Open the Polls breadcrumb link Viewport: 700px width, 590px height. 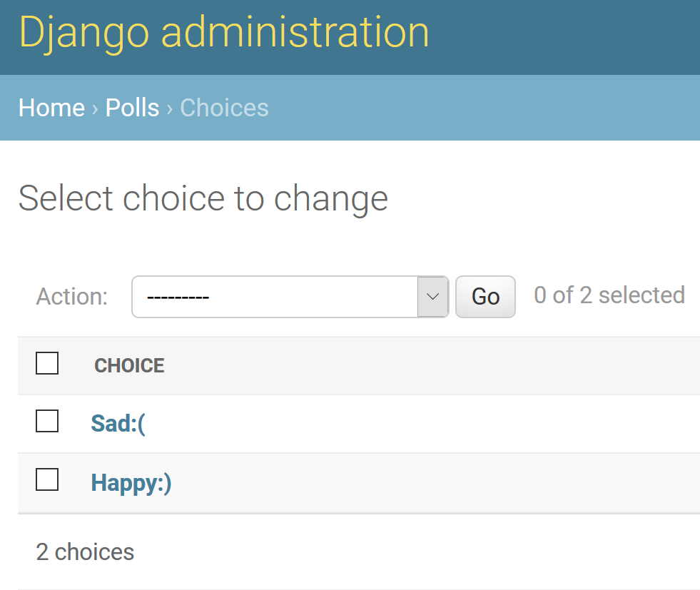tap(132, 108)
